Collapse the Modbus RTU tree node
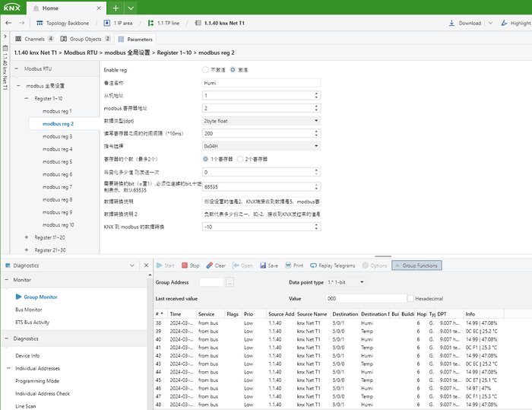The height and width of the screenshot is (410, 532). click(16, 68)
